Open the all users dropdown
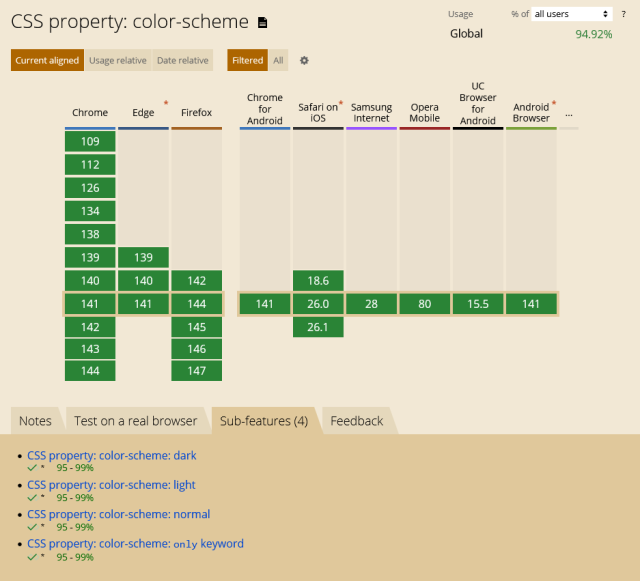The width and height of the screenshot is (640, 581). (571, 14)
